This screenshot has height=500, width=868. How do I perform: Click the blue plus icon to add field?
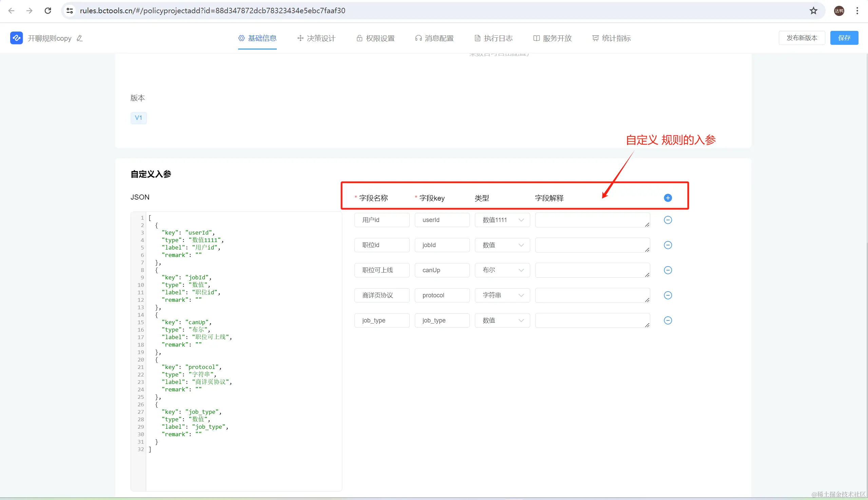click(x=668, y=198)
